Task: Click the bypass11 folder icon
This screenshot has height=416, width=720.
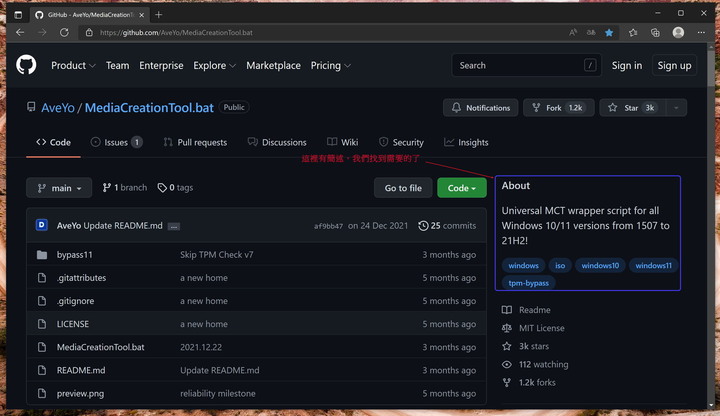Action: (x=42, y=255)
